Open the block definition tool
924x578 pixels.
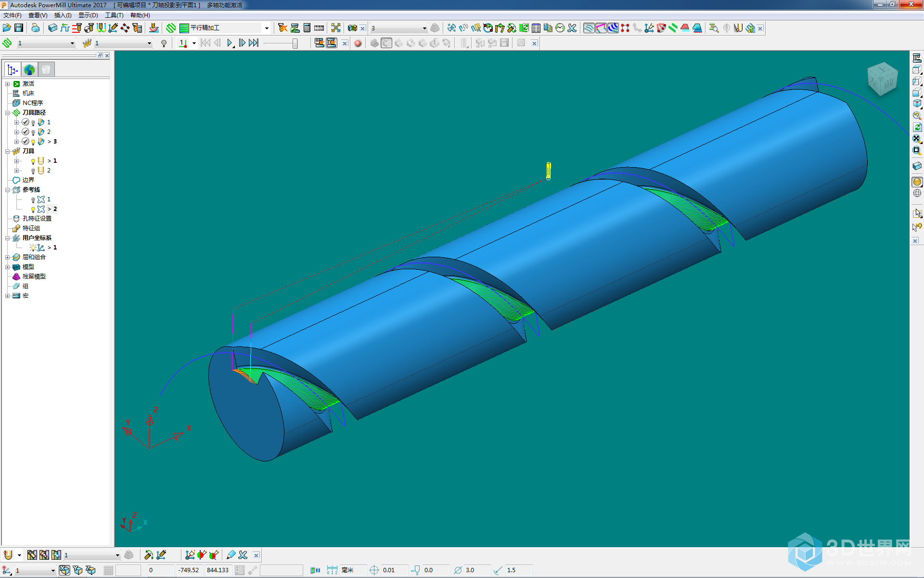click(52, 28)
